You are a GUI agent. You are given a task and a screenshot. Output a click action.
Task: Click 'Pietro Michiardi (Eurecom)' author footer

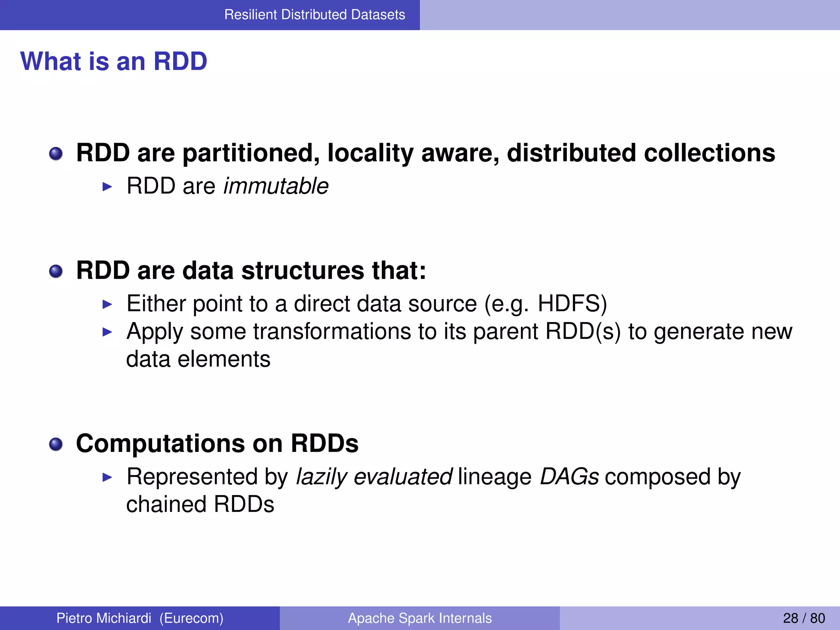click(140, 618)
